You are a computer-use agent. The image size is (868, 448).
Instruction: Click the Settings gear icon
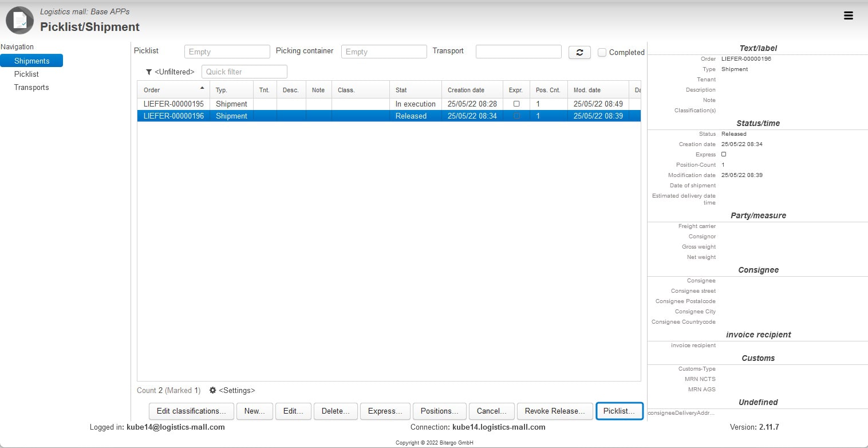(x=213, y=390)
